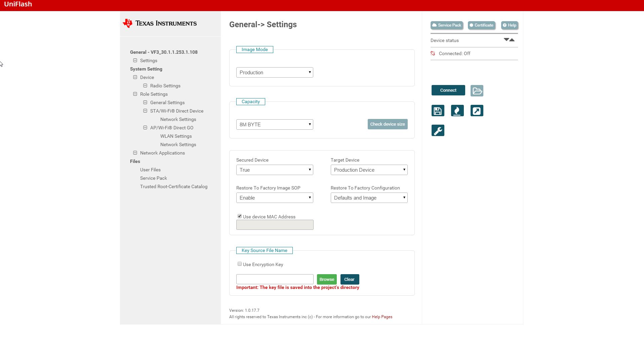The height and width of the screenshot is (339, 644).
Task: Click the key source file name field
Action: tap(275, 279)
